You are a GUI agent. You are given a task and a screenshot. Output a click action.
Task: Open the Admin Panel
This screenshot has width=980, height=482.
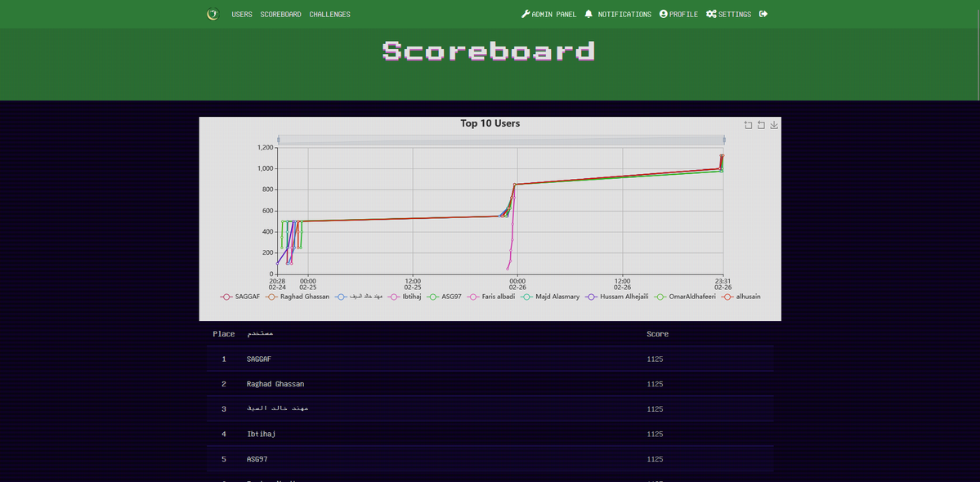pos(548,15)
